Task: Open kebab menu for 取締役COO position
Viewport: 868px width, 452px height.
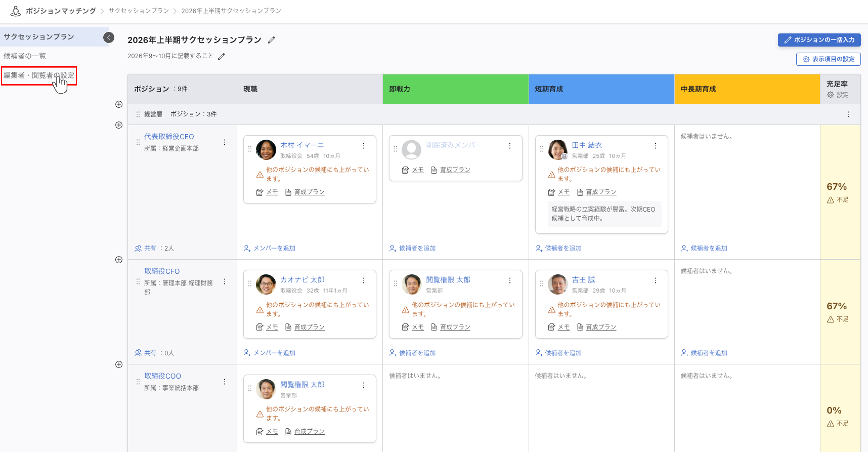Action: [x=224, y=382]
